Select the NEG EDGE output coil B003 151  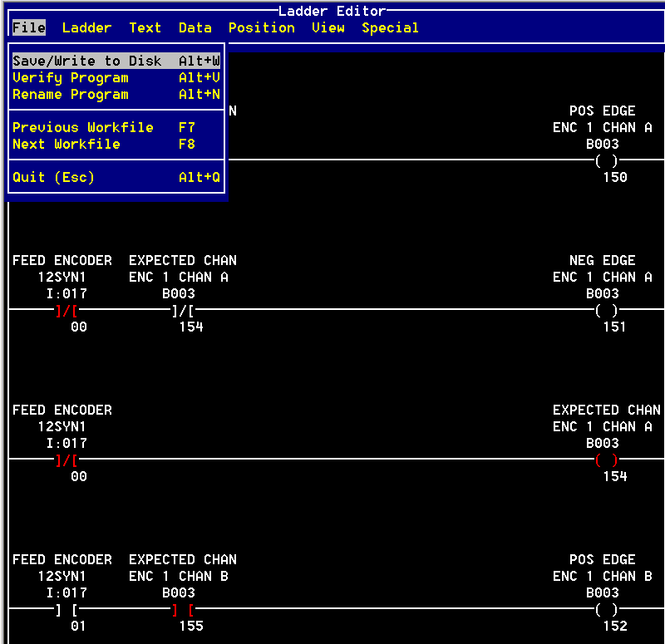tap(606, 310)
